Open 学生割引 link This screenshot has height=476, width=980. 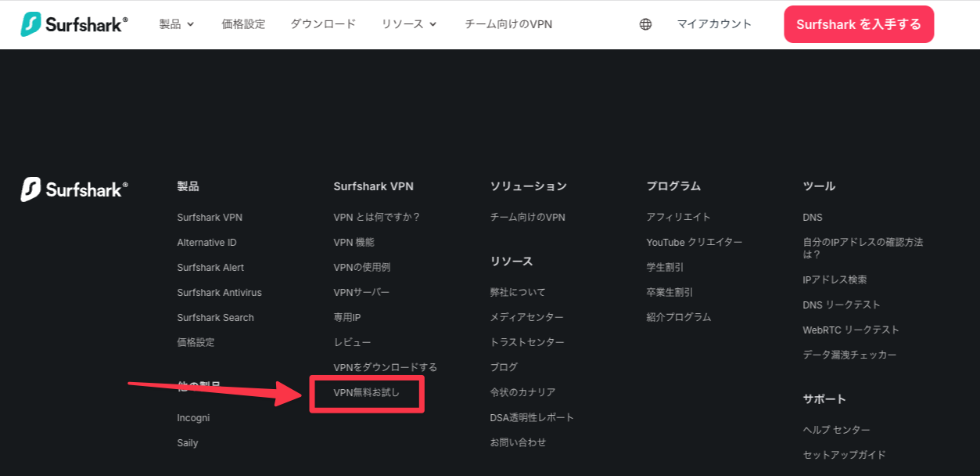[665, 267]
